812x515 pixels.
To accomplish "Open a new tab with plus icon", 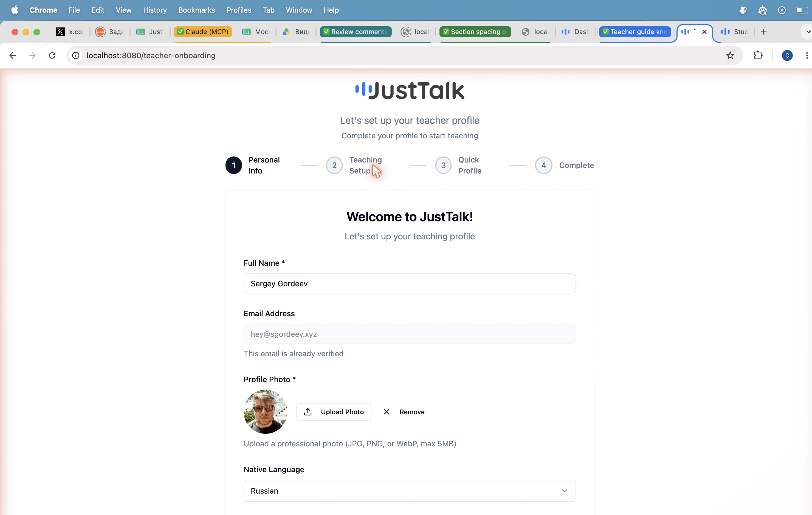I will [x=764, y=32].
